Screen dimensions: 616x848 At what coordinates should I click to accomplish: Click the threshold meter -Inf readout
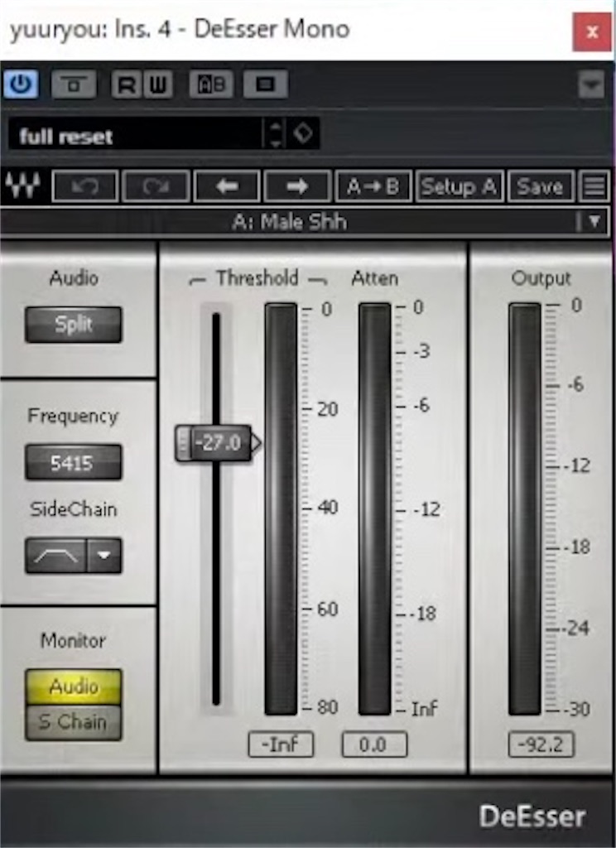281,744
